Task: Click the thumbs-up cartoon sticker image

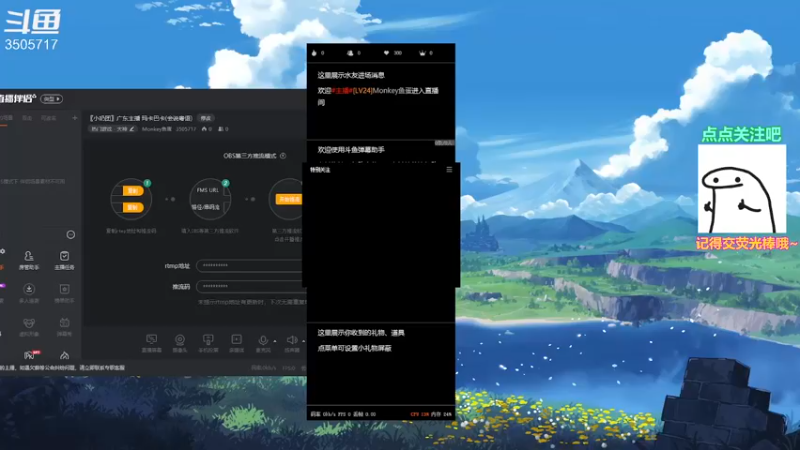Action: [x=742, y=189]
